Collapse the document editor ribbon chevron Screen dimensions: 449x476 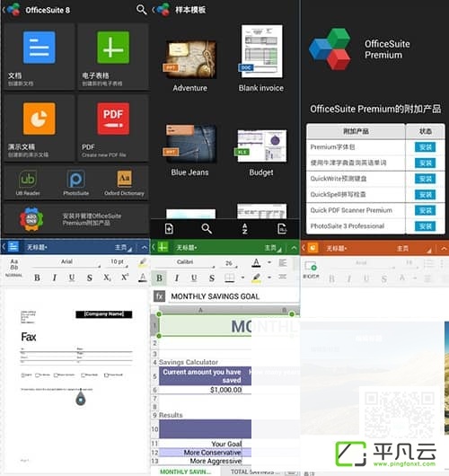tap(145, 247)
